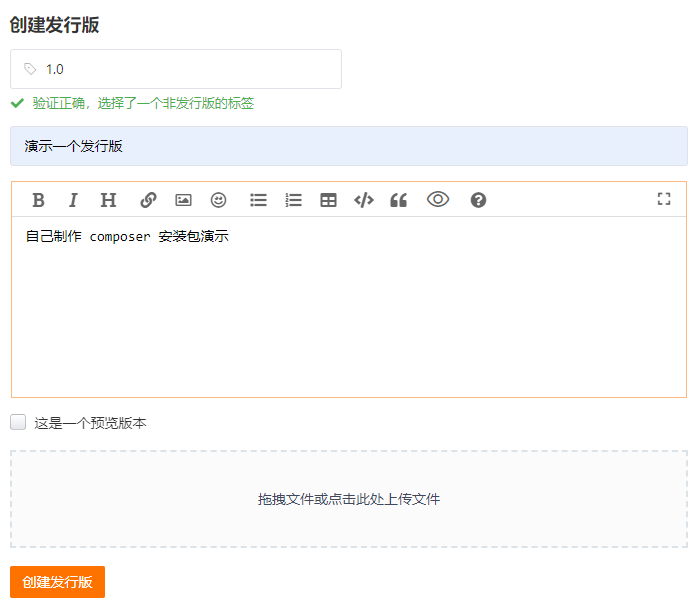Check "这是一个预览版本" checkbox

pos(18,422)
